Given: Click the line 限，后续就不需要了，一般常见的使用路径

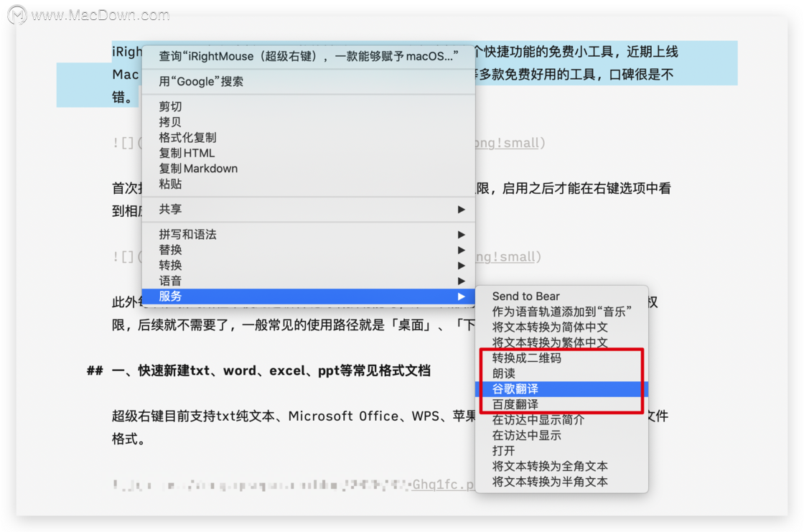Looking at the screenshot, I should click(294, 325).
